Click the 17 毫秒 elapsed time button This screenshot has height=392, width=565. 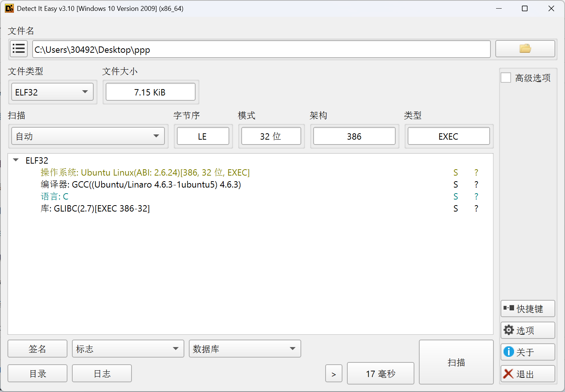pyautogui.click(x=381, y=373)
